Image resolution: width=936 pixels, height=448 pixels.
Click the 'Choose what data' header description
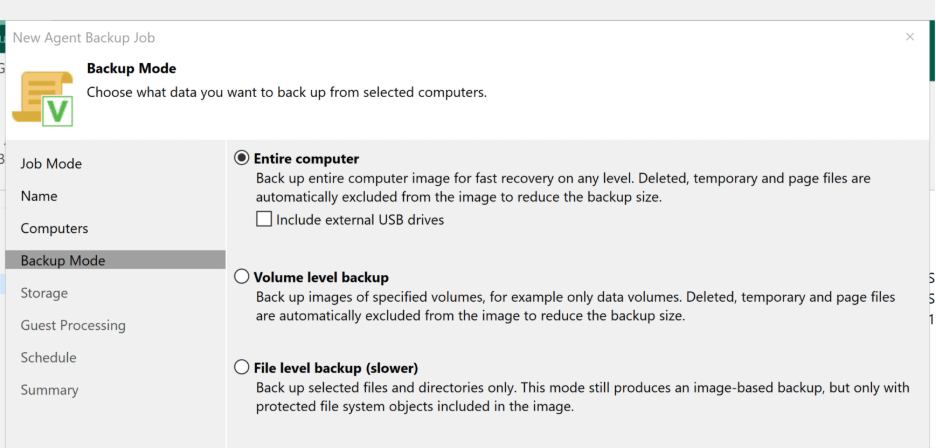coord(286,92)
